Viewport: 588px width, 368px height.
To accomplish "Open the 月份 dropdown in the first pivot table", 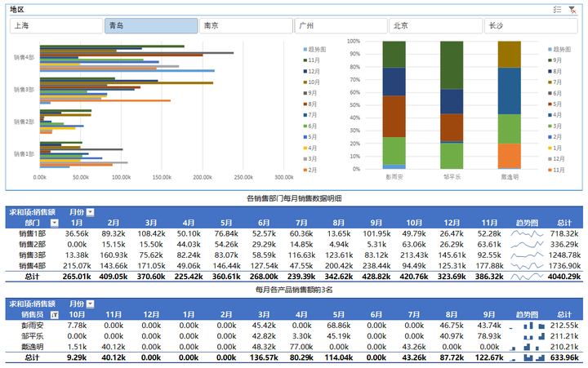I will pyautogui.click(x=91, y=212).
